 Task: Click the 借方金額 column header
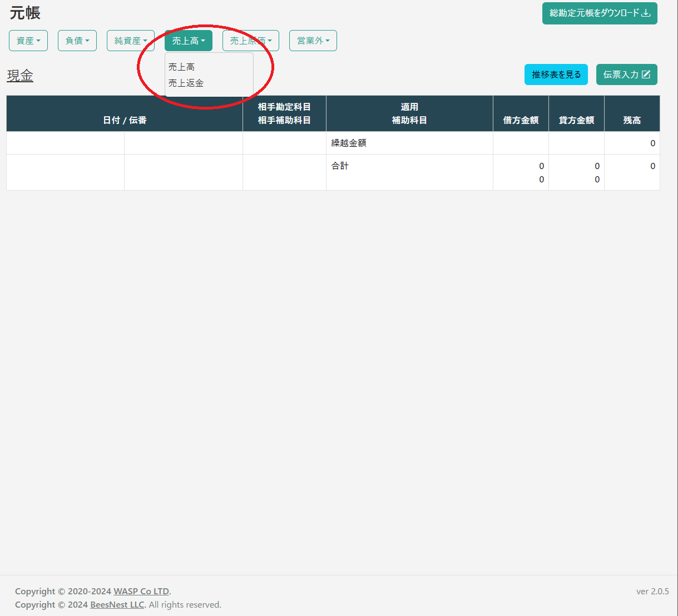point(521,120)
